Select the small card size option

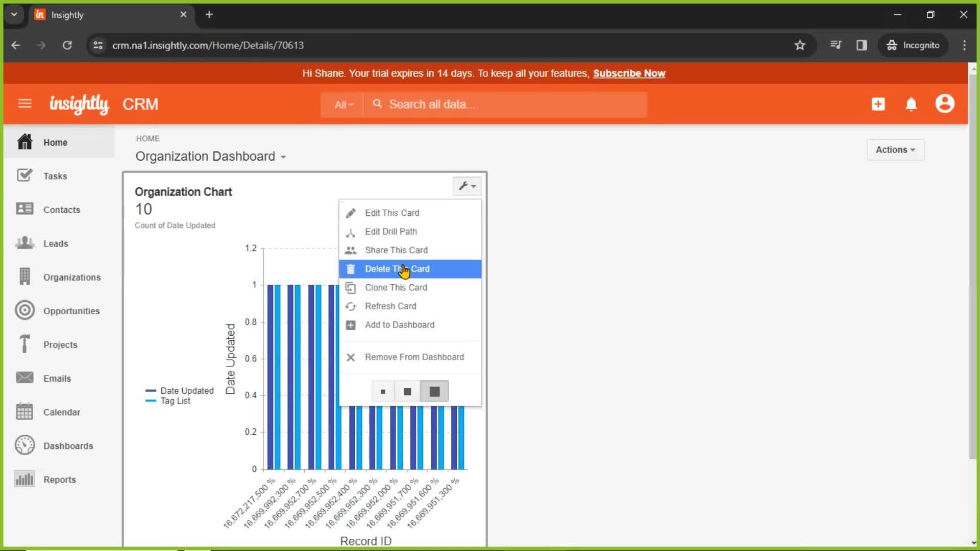383,392
